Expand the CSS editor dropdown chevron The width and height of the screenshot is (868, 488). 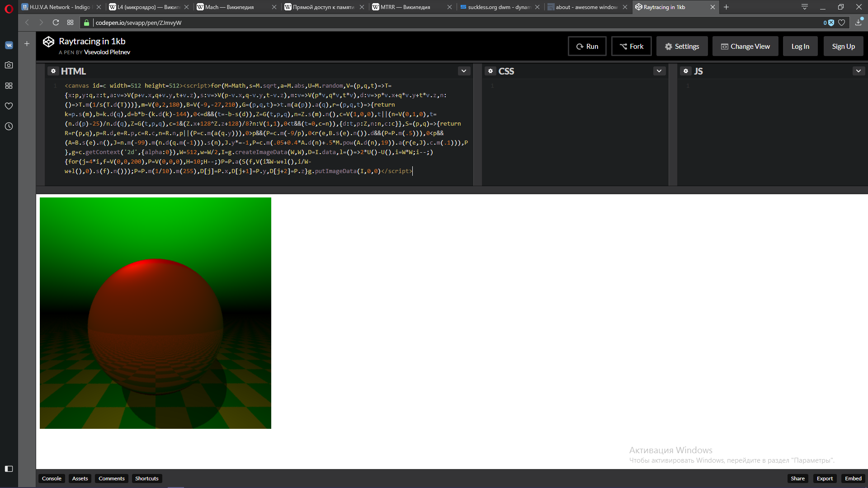coord(659,71)
